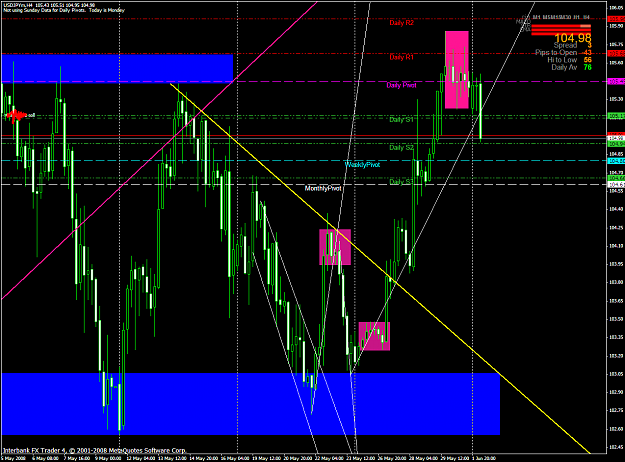Click the cyan Weekly Pivot price tag on axis

click(x=616, y=161)
